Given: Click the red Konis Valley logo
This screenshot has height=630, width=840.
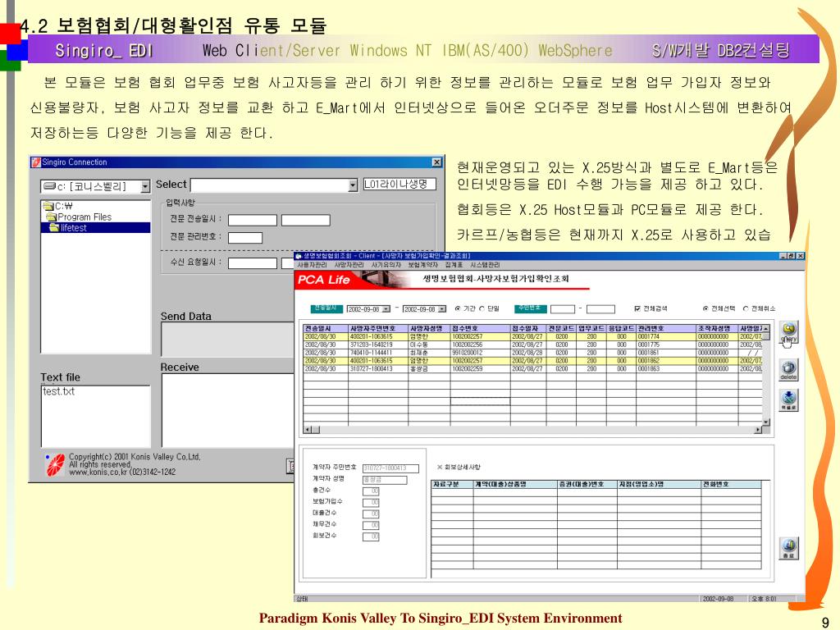Looking at the screenshot, I should pos(56,465).
